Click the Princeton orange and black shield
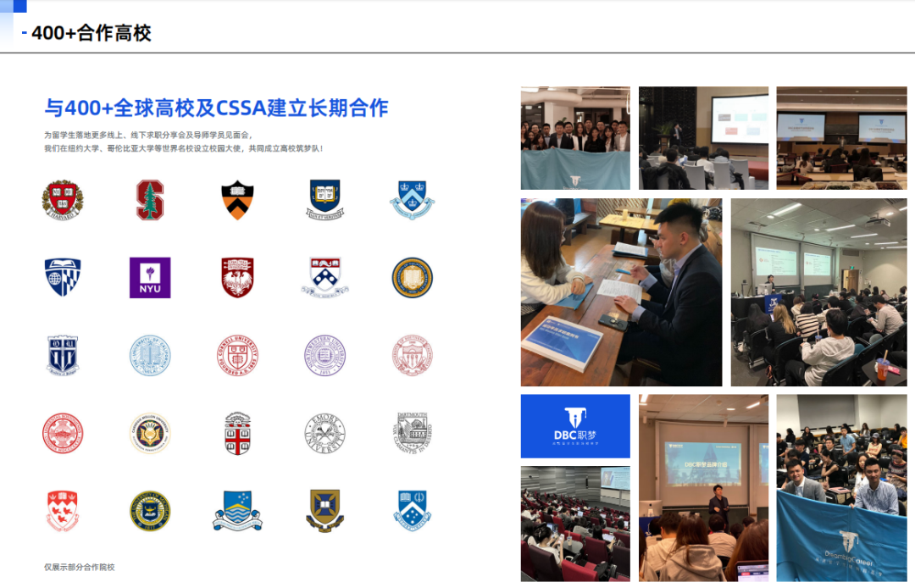The image size is (915, 588). click(x=237, y=200)
